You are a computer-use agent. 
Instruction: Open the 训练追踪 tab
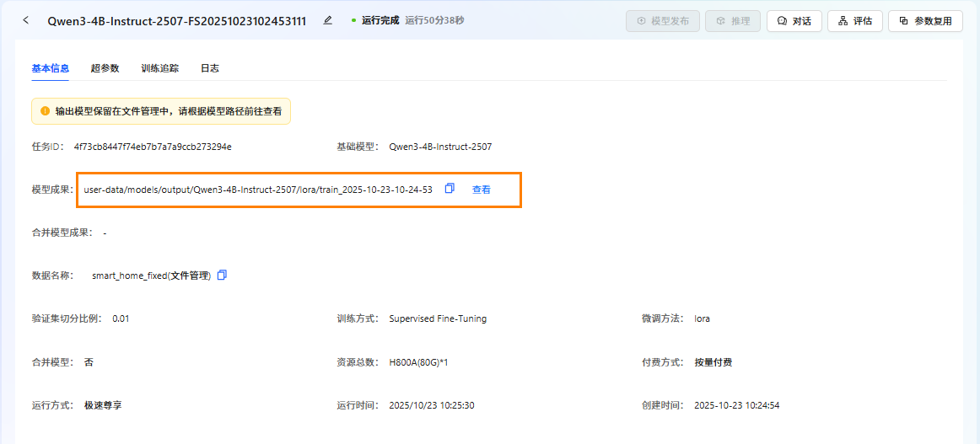click(x=159, y=68)
